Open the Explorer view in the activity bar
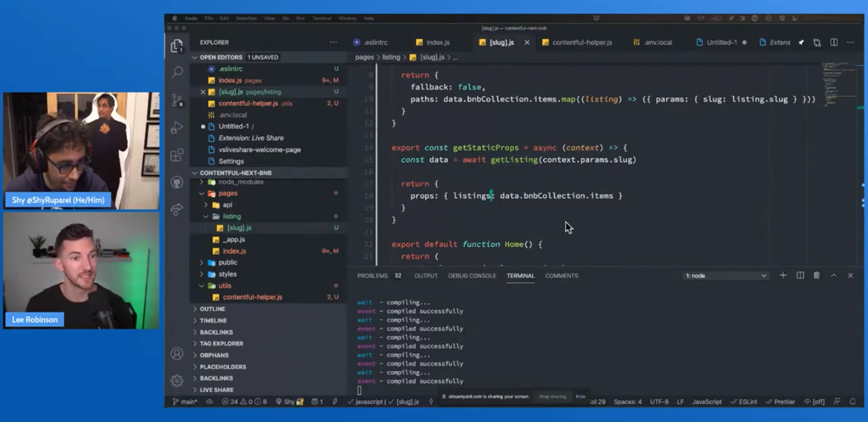Screen dimensions: 868x422 [x=177, y=45]
